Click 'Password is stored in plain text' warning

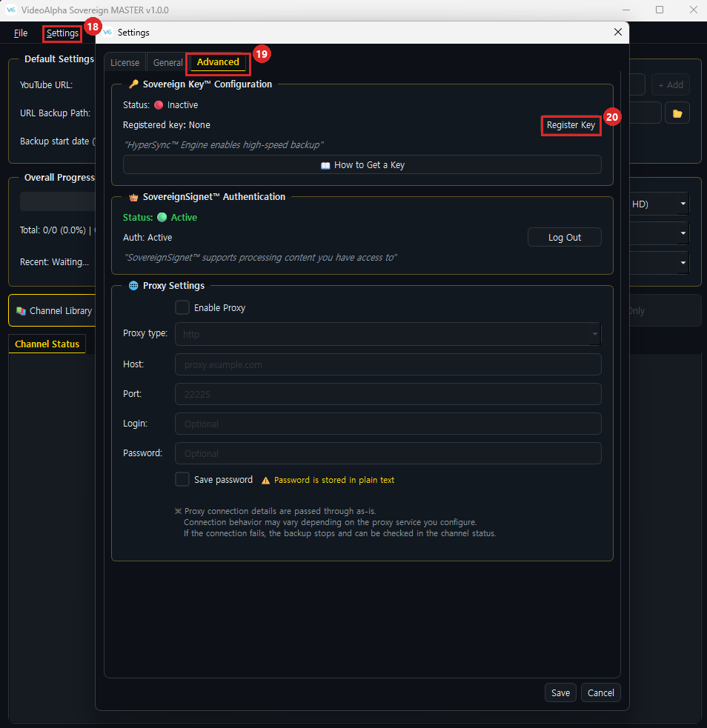[334, 480]
